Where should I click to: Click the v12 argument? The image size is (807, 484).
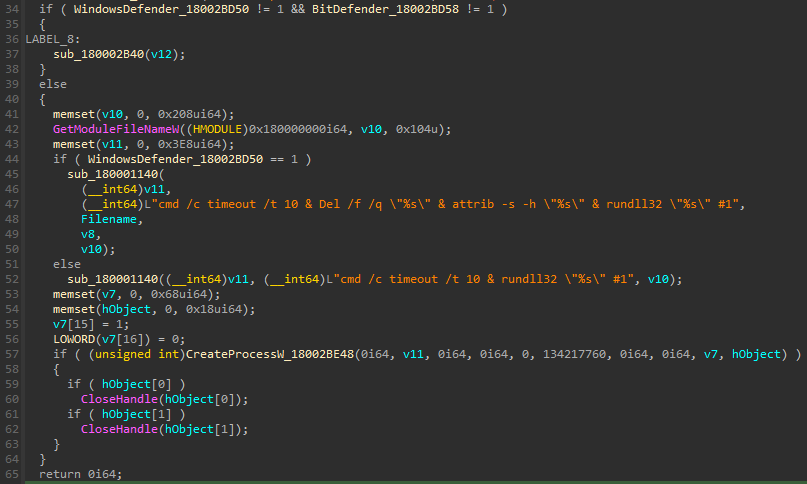pos(161,55)
